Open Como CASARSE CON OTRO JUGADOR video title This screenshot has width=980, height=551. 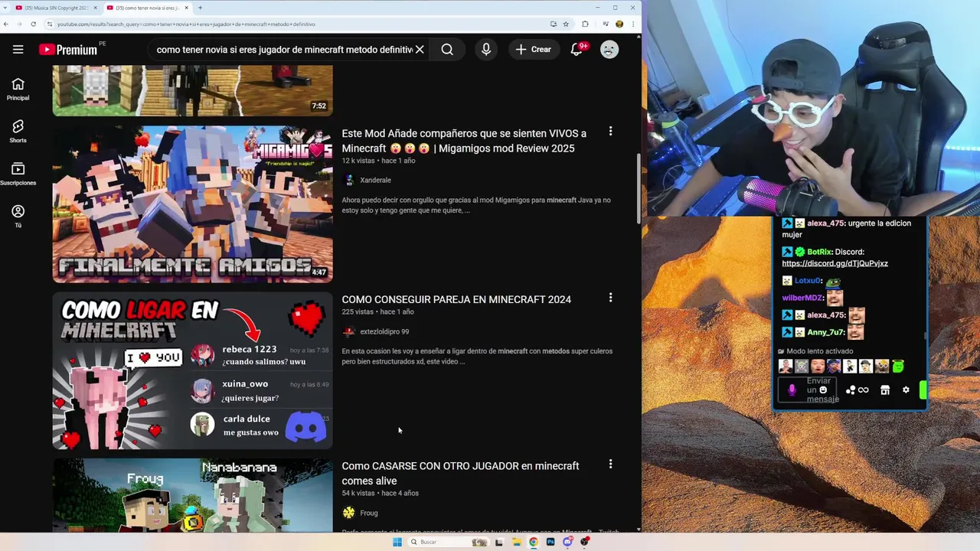click(x=460, y=473)
